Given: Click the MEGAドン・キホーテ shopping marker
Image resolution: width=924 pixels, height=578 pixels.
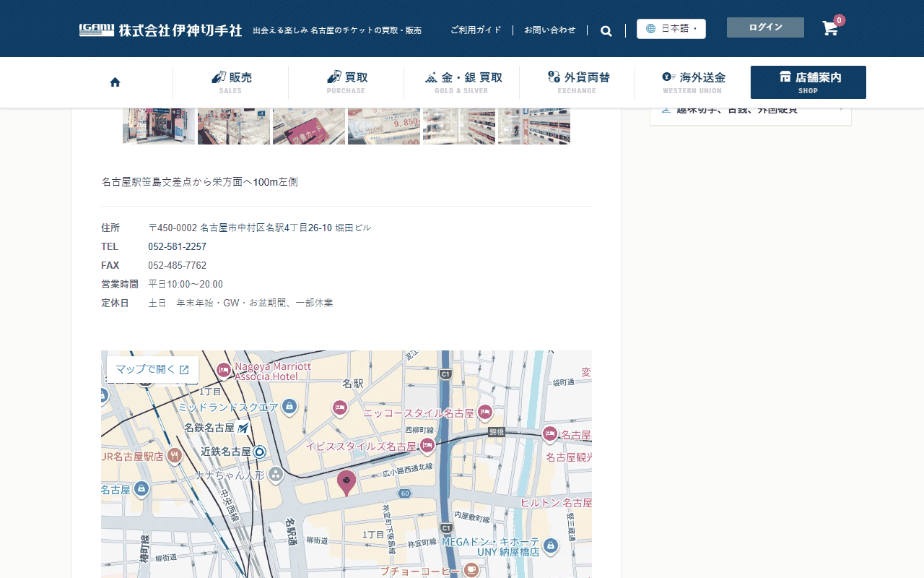Looking at the screenshot, I should (551, 545).
